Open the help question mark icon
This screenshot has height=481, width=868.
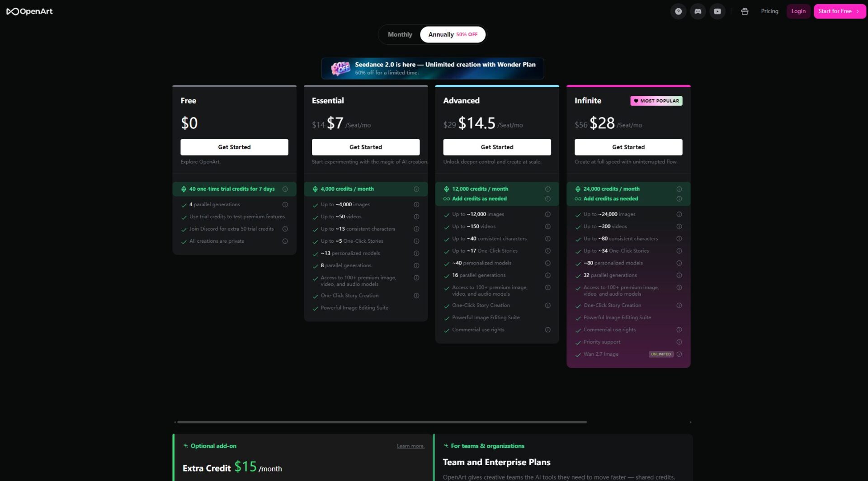(678, 11)
